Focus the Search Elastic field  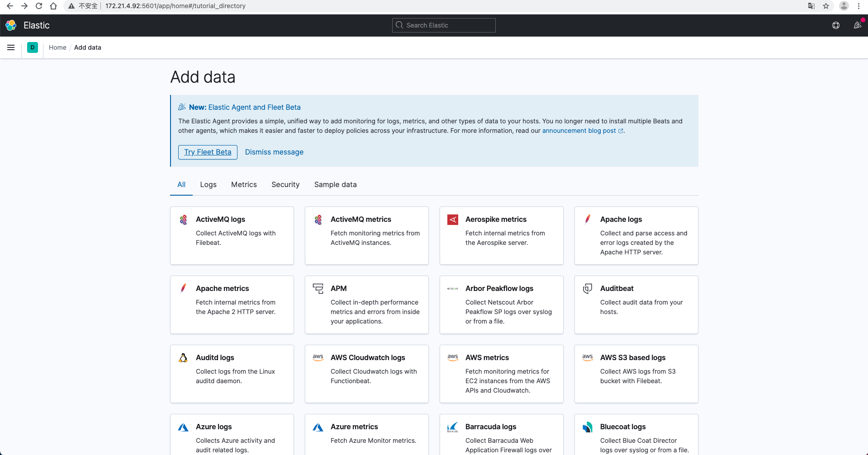(444, 25)
